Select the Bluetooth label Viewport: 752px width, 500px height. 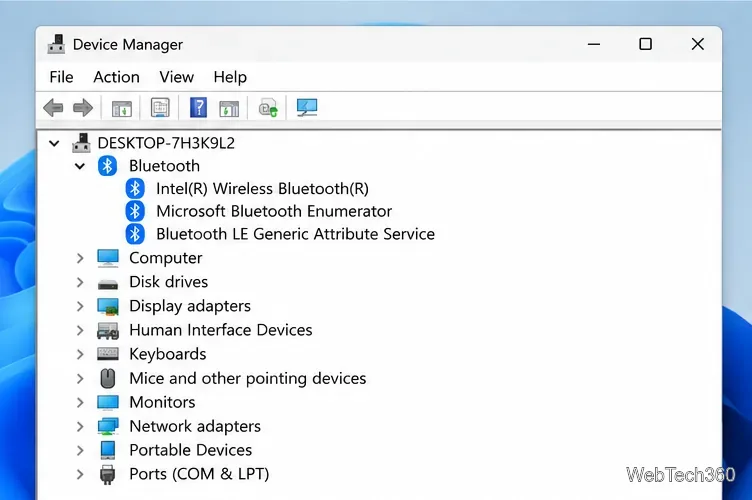coord(164,166)
